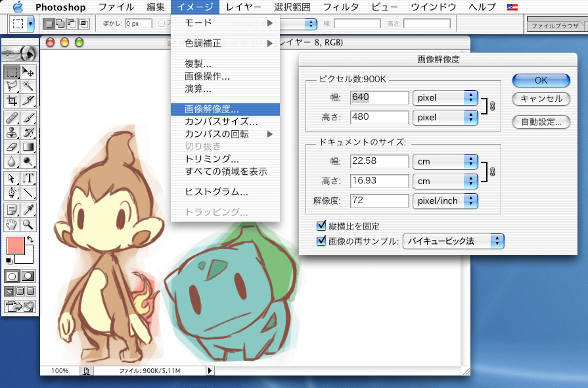
Task: Select Full screen with menu bar mode
Action: pos(20,291)
